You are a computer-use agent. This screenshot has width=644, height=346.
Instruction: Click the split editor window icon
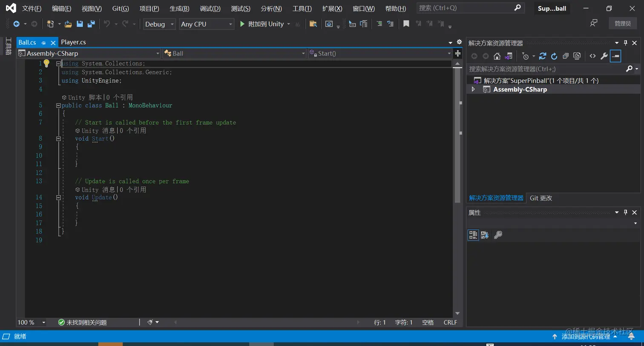pyautogui.click(x=458, y=53)
